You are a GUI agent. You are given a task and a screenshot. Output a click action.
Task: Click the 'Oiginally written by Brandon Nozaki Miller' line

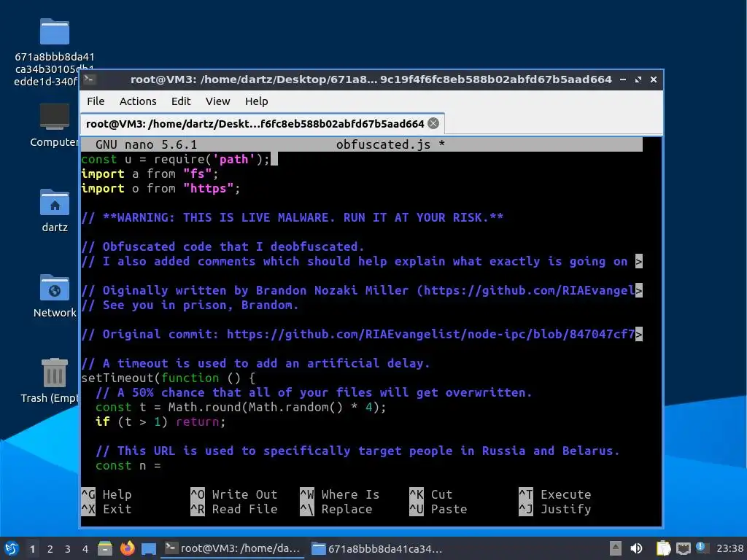click(362, 290)
